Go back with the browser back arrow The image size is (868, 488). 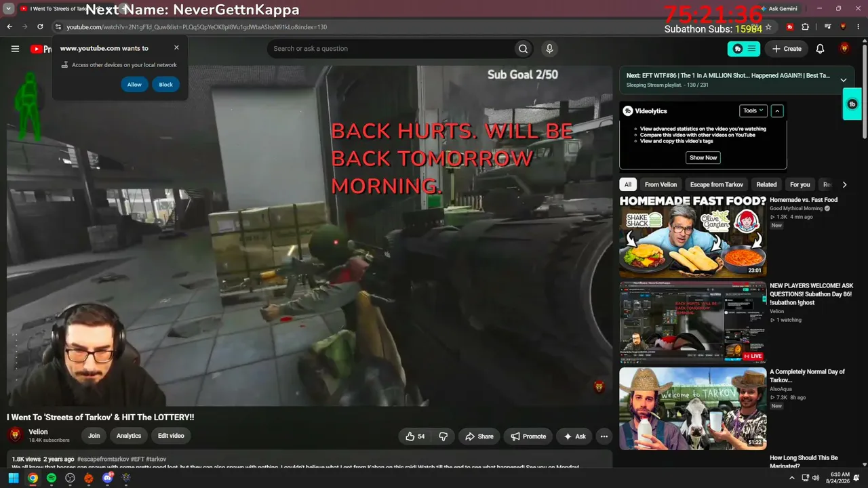9,27
